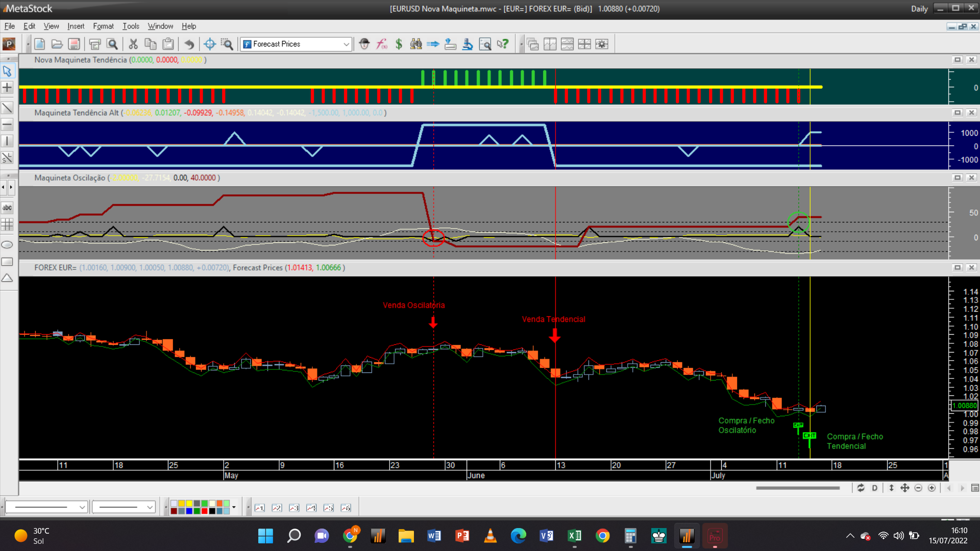This screenshot has height=551, width=980.
Task: Click the zoom out minus button
Action: point(918,488)
